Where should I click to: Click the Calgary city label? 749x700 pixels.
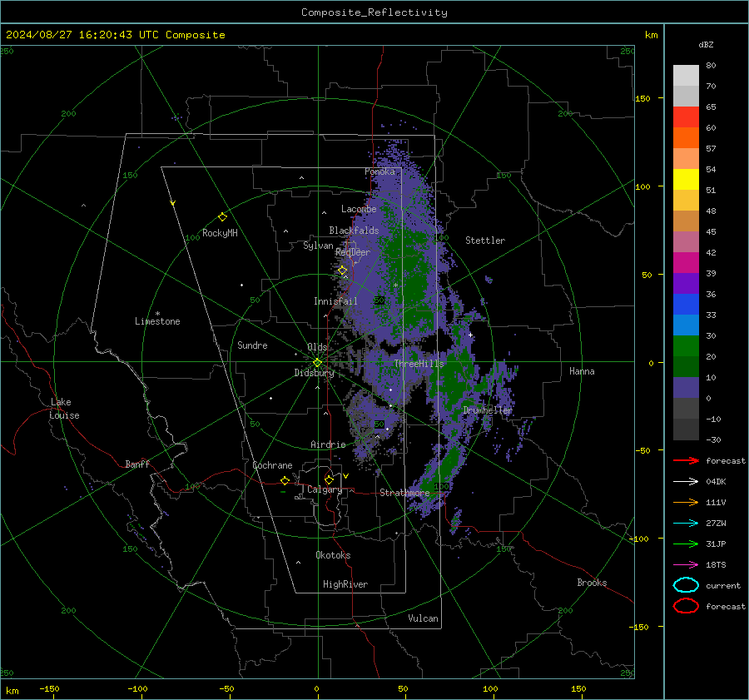pyautogui.click(x=325, y=489)
